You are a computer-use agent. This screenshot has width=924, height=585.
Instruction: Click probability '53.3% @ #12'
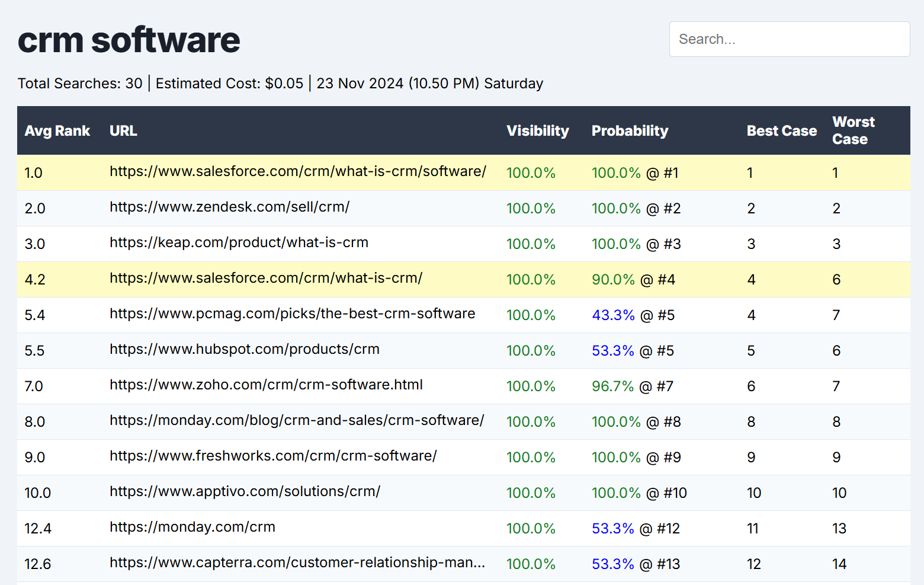[636, 529]
